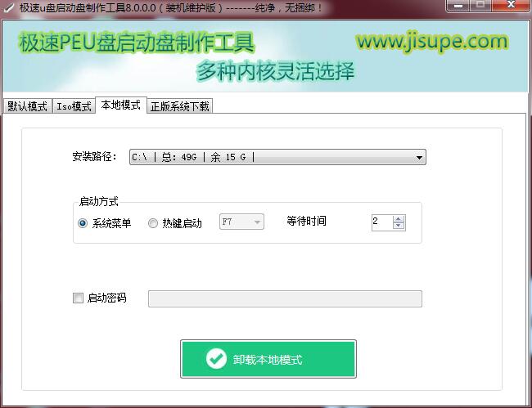Enable the 启动密码 checkbox
This screenshot has height=408, width=532.
tap(78, 298)
